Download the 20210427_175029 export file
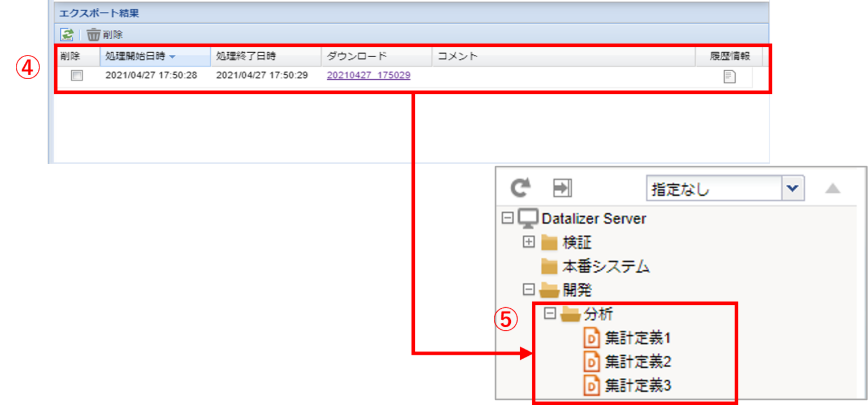 368,75
